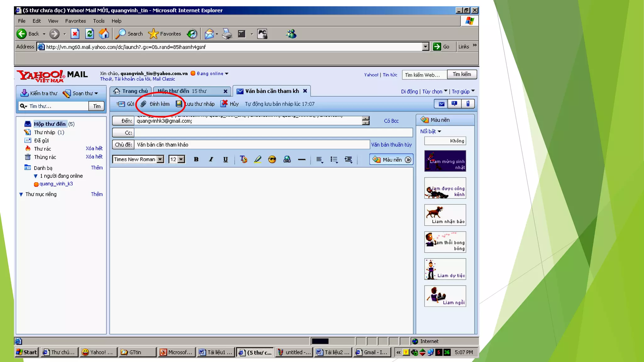Click the highlighter color tool icon
The height and width of the screenshot is (362, 644).
point(258,160)
